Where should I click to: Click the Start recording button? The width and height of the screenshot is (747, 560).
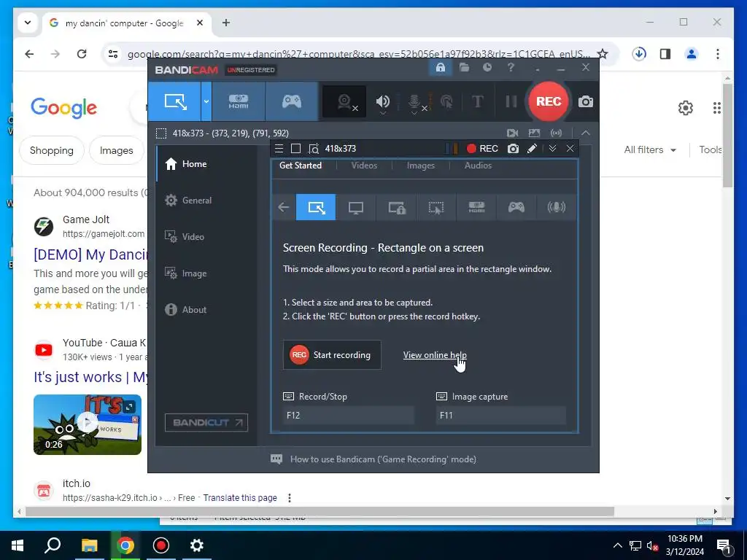(332, 355)
